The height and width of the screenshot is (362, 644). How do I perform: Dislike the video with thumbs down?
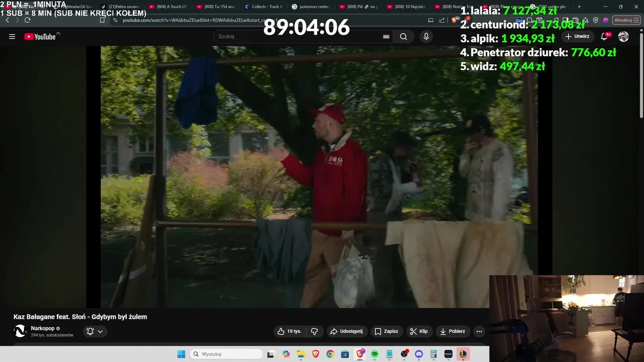tap(314, 331)
